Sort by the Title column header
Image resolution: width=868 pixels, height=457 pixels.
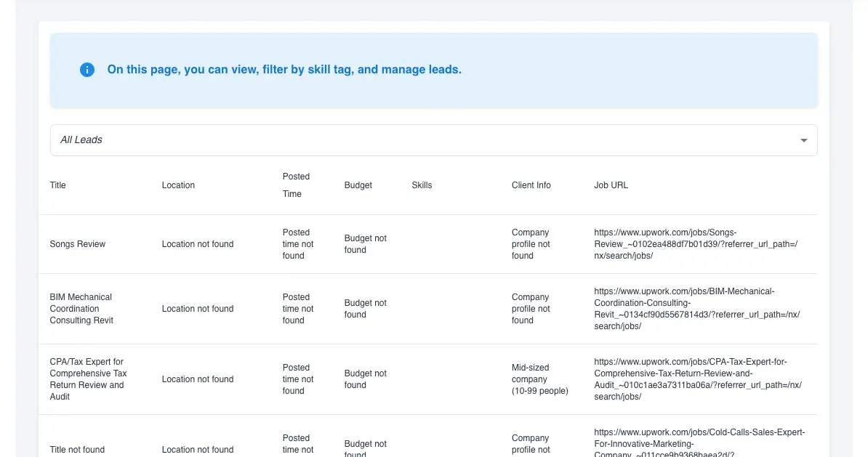(57, 185)
